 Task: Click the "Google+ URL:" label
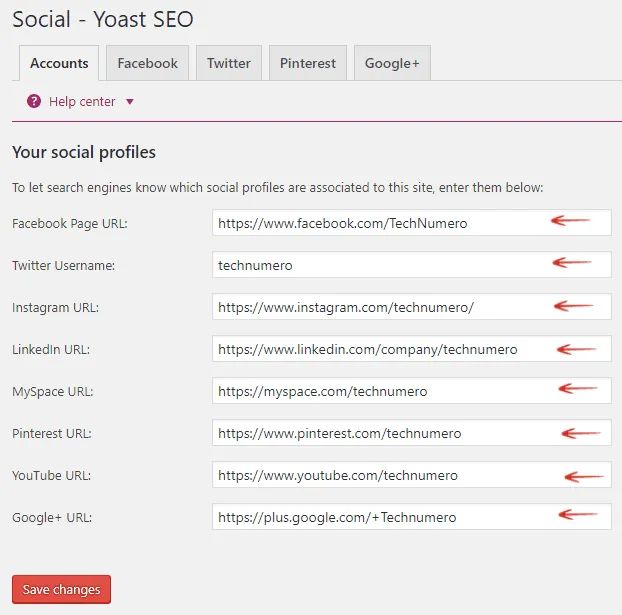tap(52, 517)
